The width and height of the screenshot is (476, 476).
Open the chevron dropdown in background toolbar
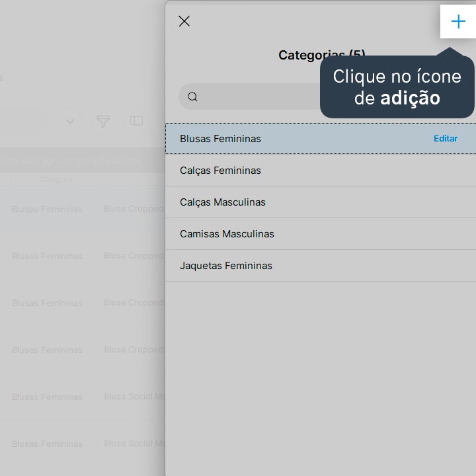[70, 122]
